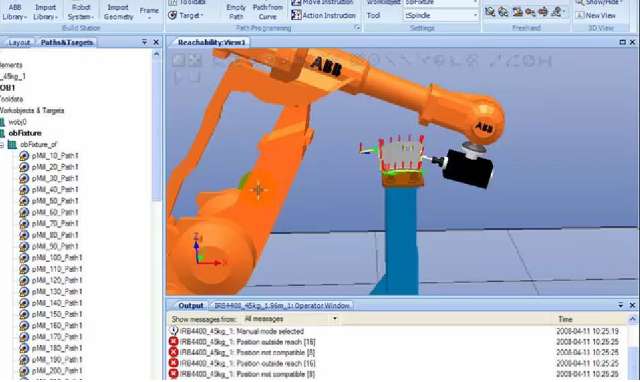This screenshot has height=382, width=640.
Task: Click the first Freehand tool icon
Action: pyautogui.click(x=490, y=12)
